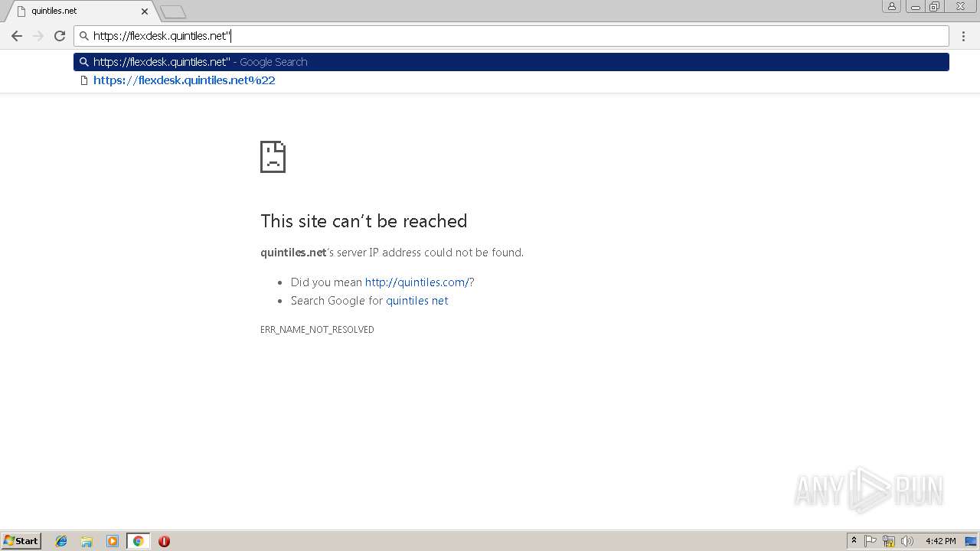The image size is (980, 551).
Task: Click the red Opera taskbar icon
Action: (164, 541)
